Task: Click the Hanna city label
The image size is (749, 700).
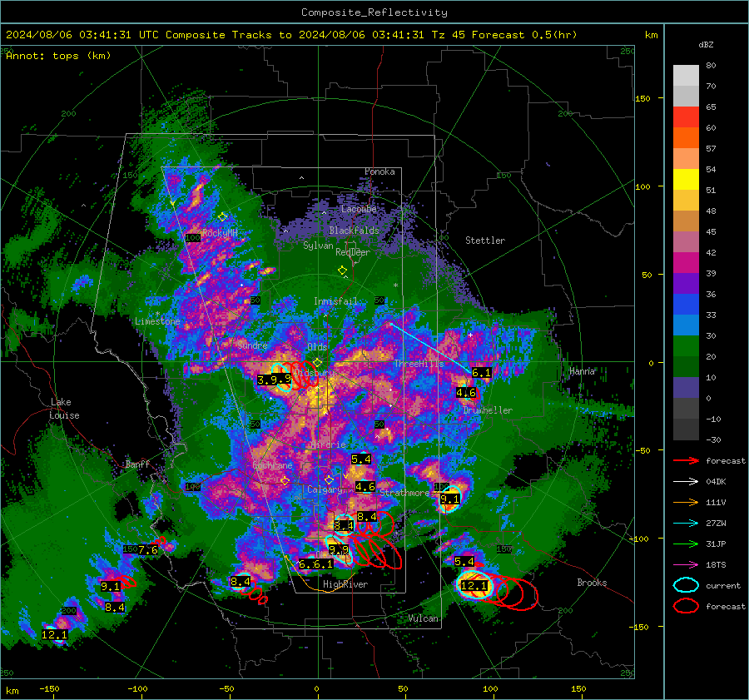Action: pos(582,371)
